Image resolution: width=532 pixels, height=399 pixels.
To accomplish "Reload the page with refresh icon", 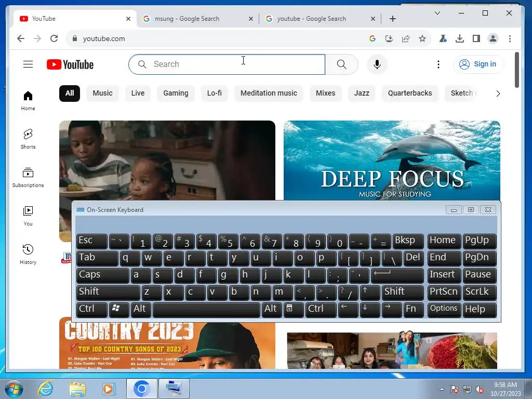I will coord(54,38).
